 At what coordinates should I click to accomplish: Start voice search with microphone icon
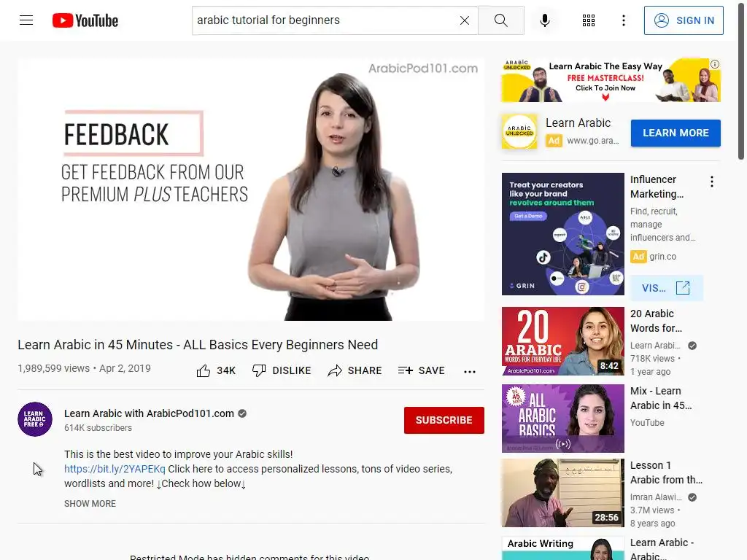tap(545, 20)
